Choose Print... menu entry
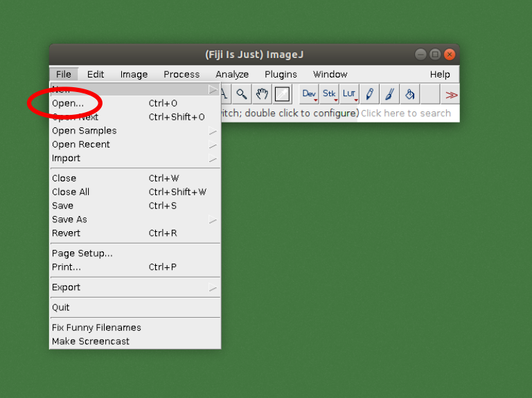The height and width of the screenshot is (398, 532). click(x=135, y=266)
